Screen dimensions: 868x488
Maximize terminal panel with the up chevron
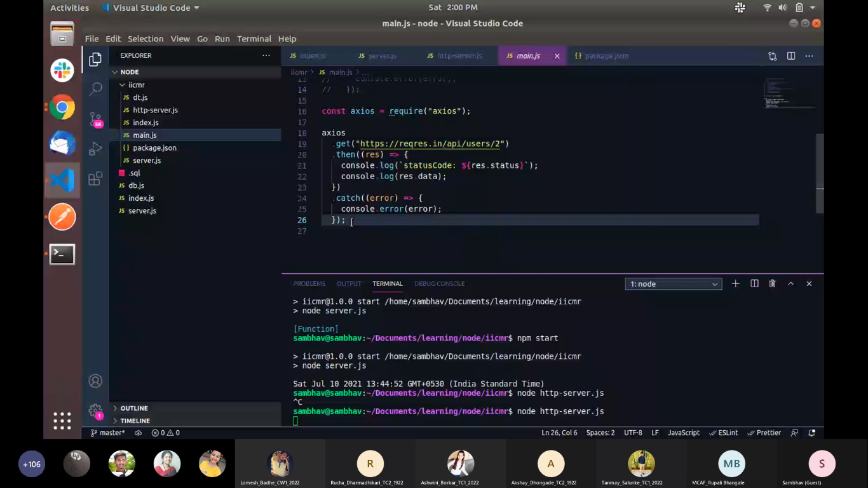[x=790, y=284]
